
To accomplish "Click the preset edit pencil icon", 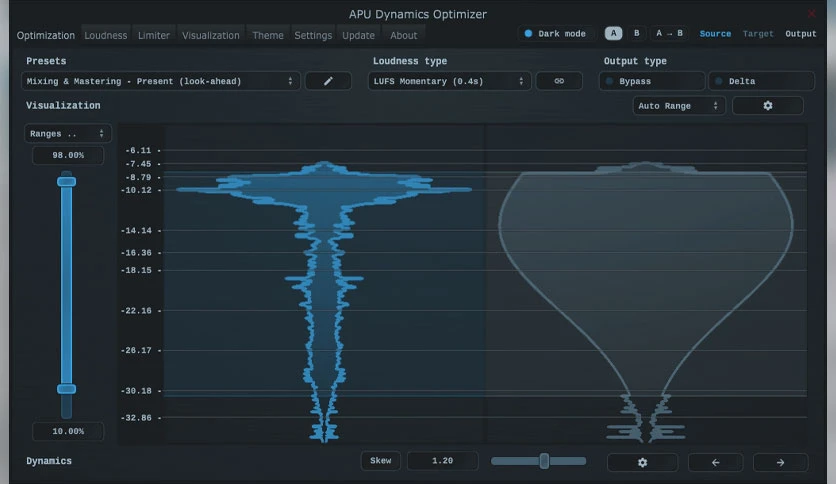I will [x=328, y=81].
